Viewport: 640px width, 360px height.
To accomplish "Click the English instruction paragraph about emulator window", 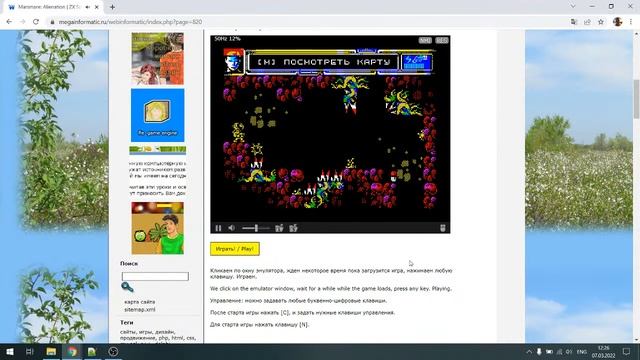I will 331,289.
